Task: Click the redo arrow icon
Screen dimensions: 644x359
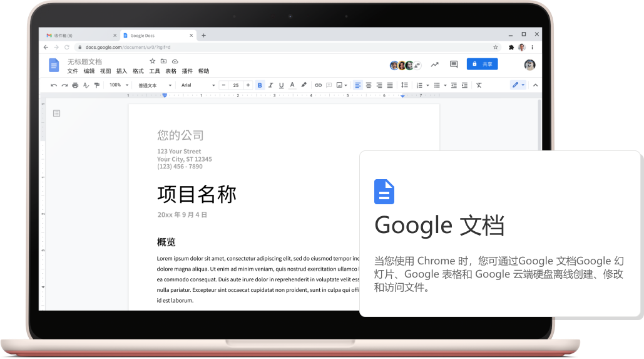Action: pos(64,85)
